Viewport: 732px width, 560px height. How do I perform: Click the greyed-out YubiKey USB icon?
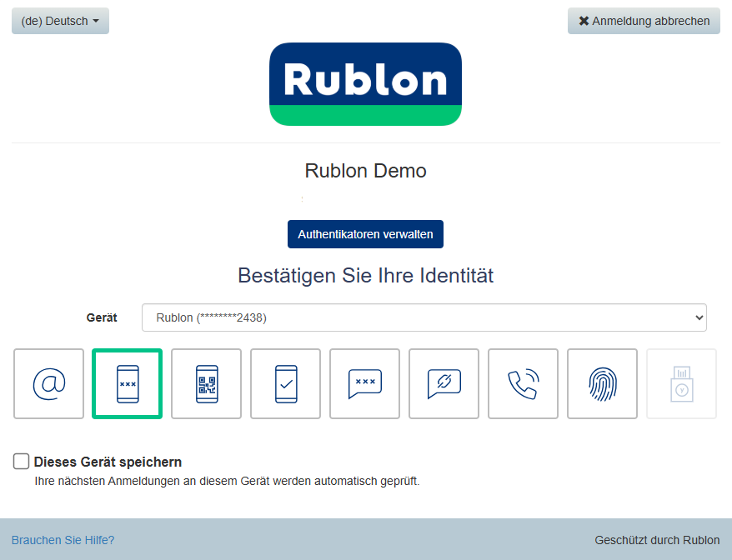681,383
